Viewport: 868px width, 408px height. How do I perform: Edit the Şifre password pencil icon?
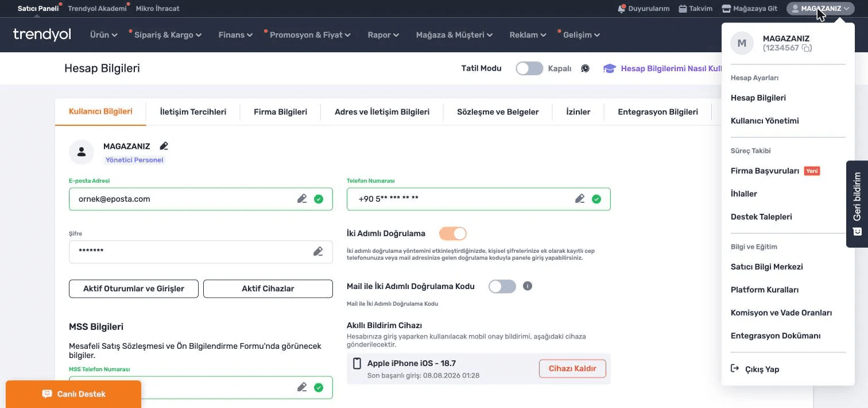coord(318,251)
